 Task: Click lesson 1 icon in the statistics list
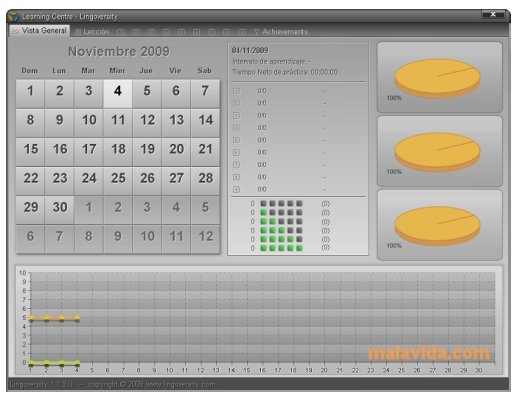[x=236, y=91]
